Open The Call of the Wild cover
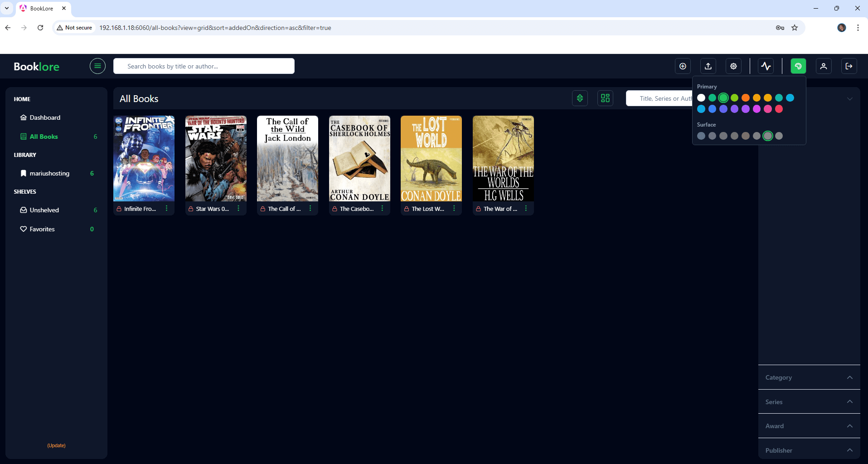868x464 pixels. (287, 158)
